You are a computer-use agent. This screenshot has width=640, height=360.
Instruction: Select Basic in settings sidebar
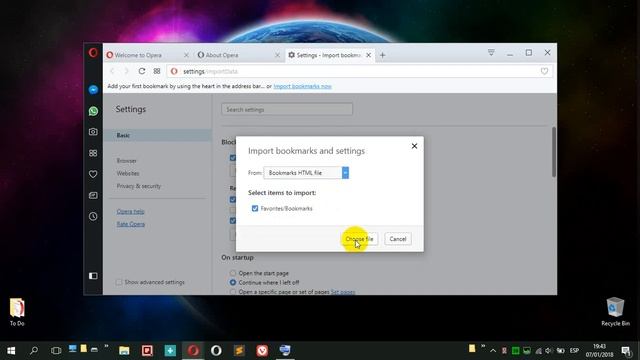[x=158, y=135]
